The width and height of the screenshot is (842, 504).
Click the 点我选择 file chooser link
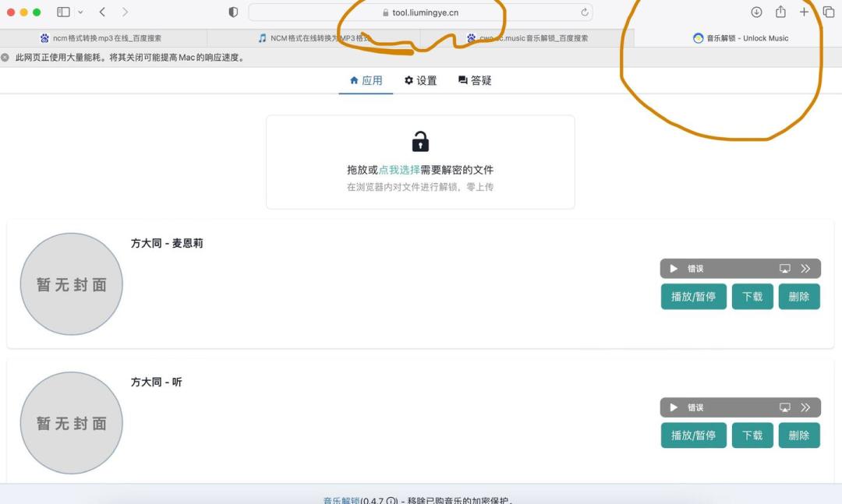click(399, 170)
